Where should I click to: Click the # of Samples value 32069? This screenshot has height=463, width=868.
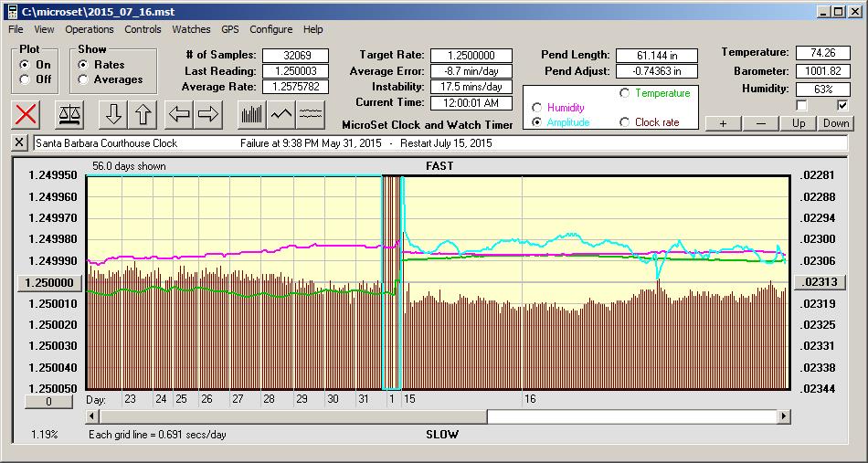coord(296,56)
